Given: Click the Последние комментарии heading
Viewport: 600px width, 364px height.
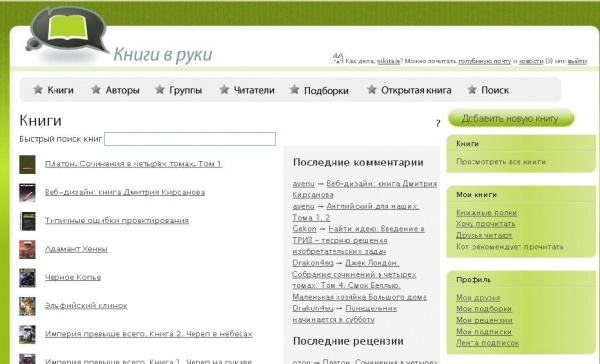Looking at the screenshot, I should click(x=358, y=162).
